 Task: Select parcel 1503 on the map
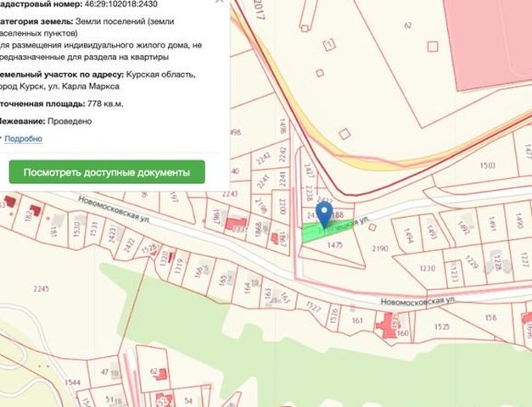coord(488,165)
